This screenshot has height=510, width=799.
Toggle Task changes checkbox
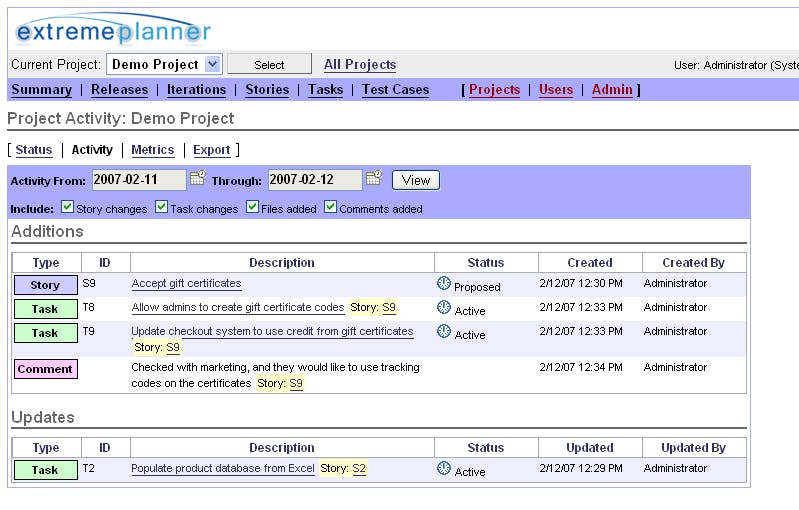tap(162, 208)
